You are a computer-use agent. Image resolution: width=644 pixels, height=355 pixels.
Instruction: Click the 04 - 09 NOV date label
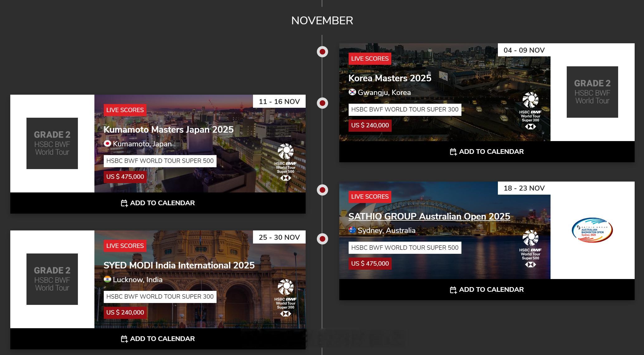point(524,50)
